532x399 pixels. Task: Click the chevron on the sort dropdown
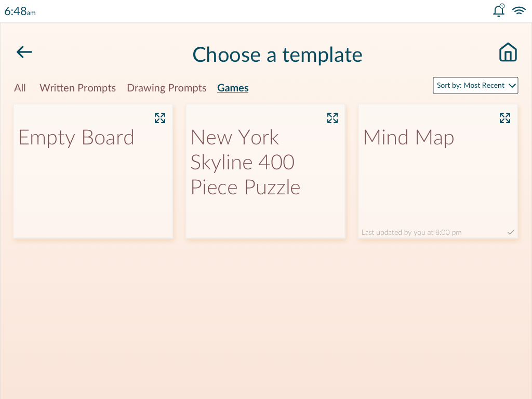[x=512, y=86]
